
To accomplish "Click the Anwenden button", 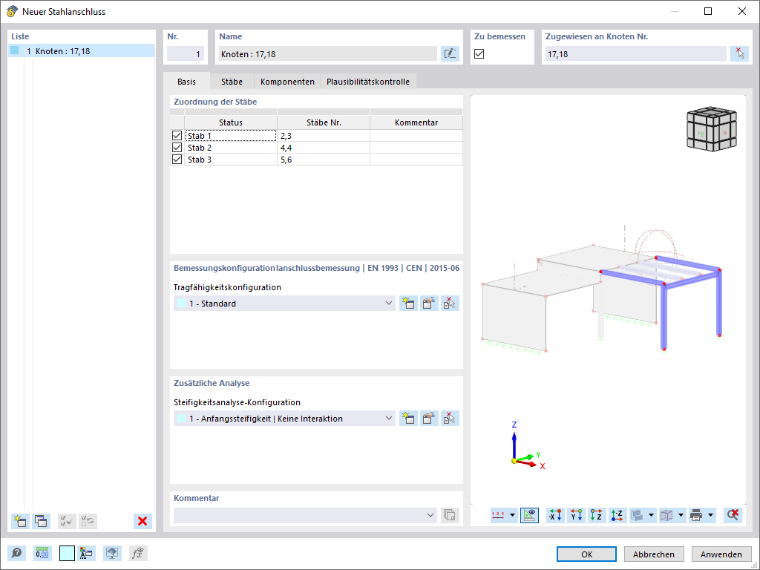I will (721, 554).
